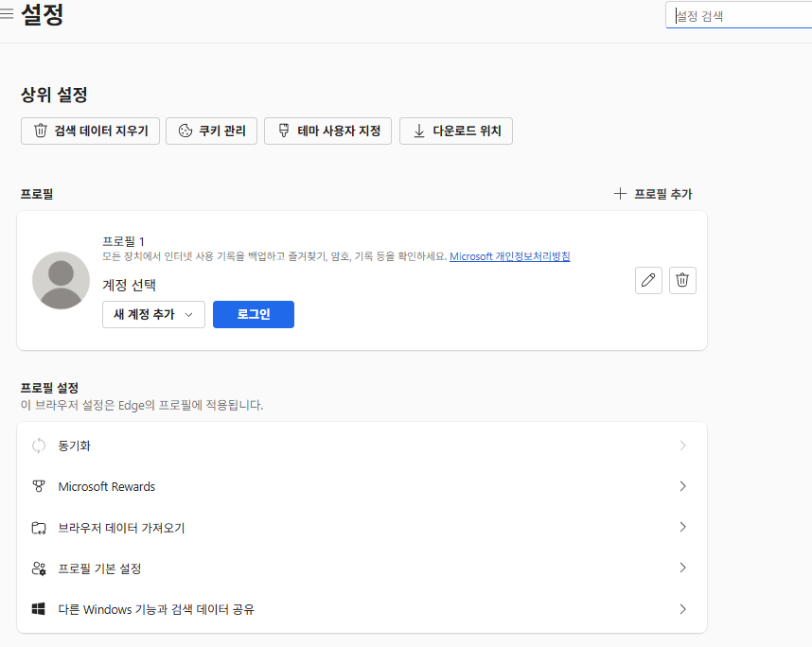Select 테마 사용자 지정 button
This screenshot has width=812, height=647.
[x=327, y=131]
